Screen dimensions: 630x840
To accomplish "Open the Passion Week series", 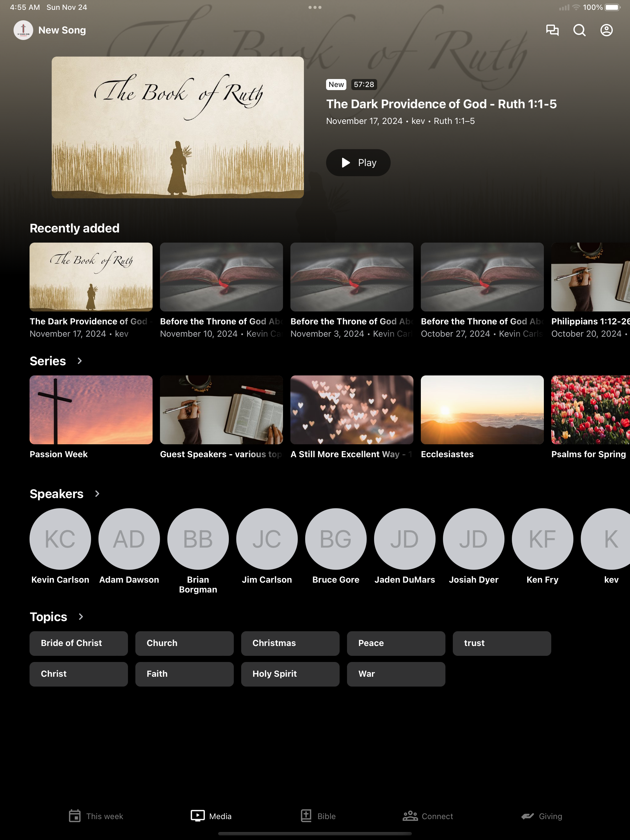I will pos(91,410).
